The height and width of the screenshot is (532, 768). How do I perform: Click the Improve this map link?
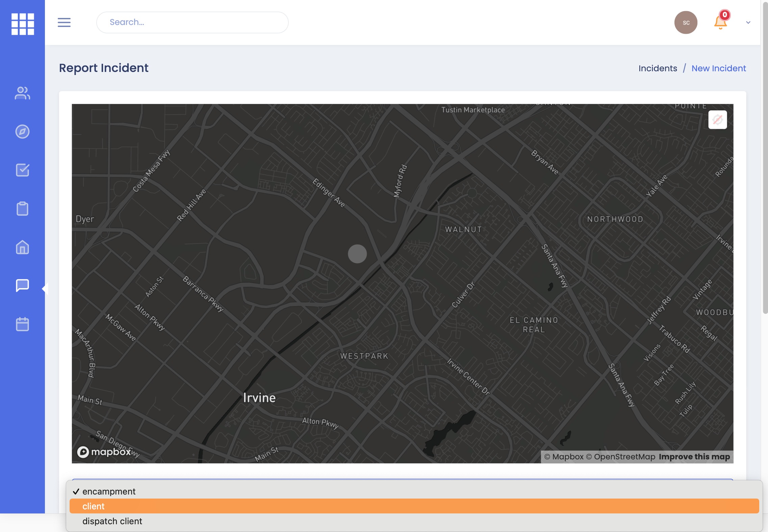tap(694, 457)
